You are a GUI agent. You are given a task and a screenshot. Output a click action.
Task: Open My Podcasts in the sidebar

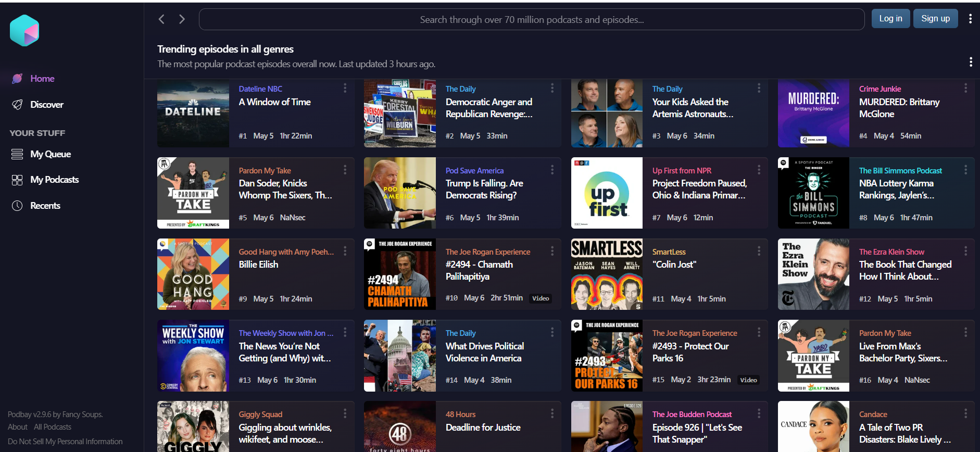click(45, 180)
